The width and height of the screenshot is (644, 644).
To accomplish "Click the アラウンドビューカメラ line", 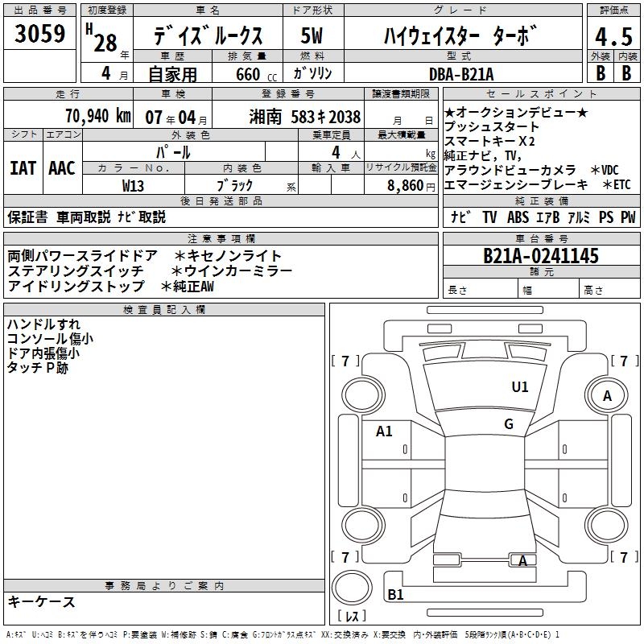I will (510, 170).
